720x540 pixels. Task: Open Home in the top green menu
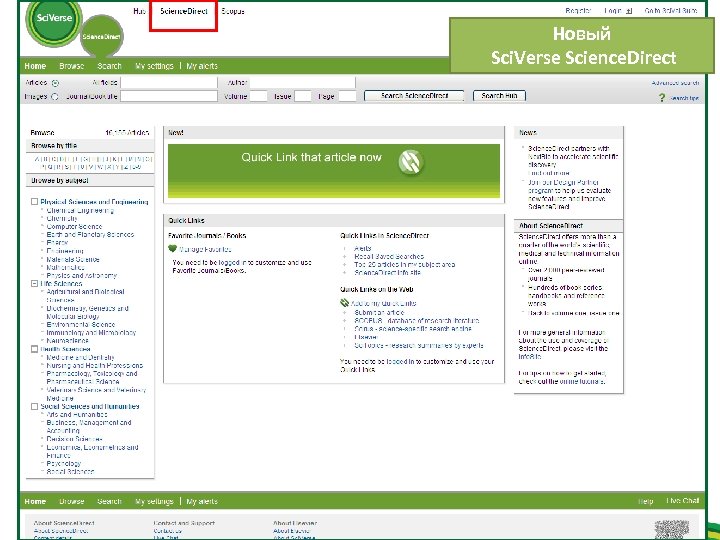point(35,66)
